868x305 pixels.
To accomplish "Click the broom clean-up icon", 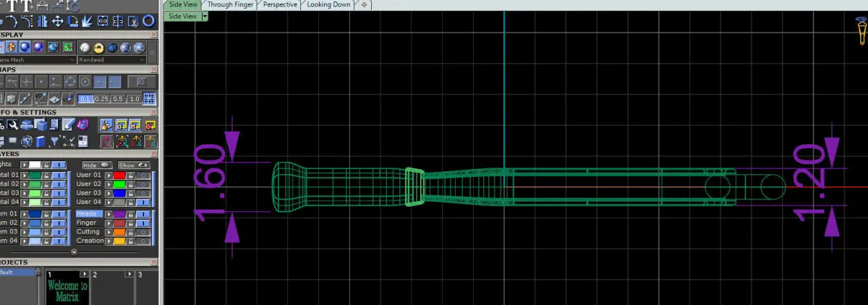I will (x=106, y=124).
